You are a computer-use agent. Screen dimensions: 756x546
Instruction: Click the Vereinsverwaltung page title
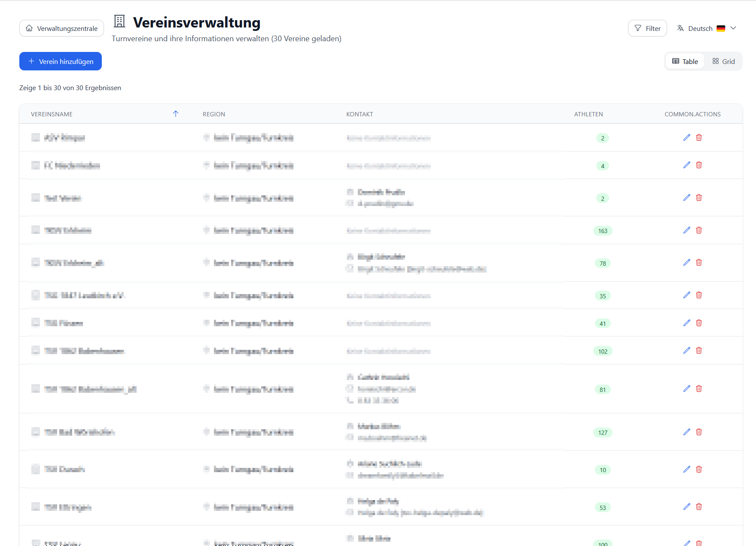point(197,22)
